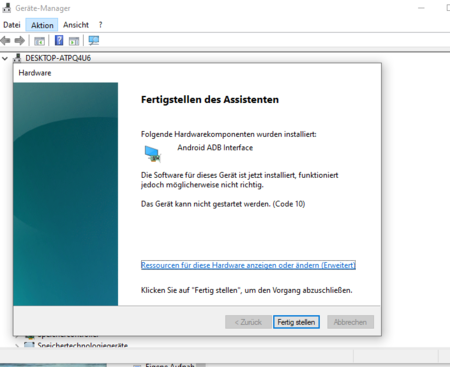
Task: Click the back arrow toolbar icon
Action: (5, 41)
